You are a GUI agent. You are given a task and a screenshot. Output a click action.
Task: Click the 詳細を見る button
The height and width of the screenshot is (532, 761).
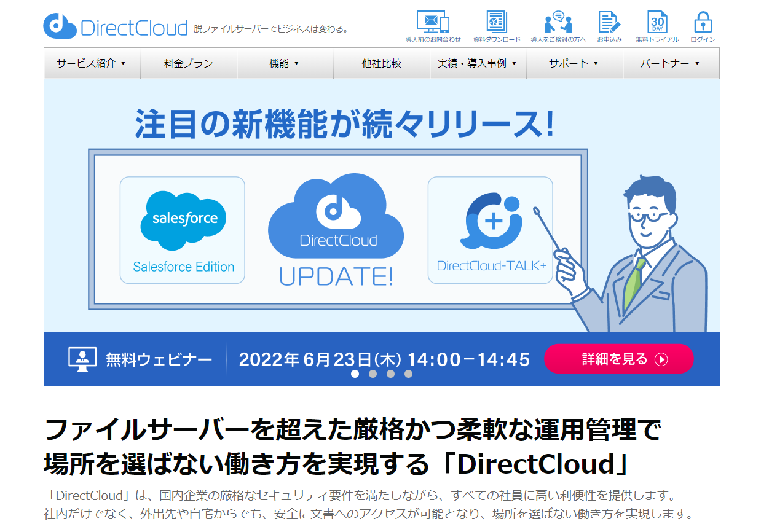point(618,358)
